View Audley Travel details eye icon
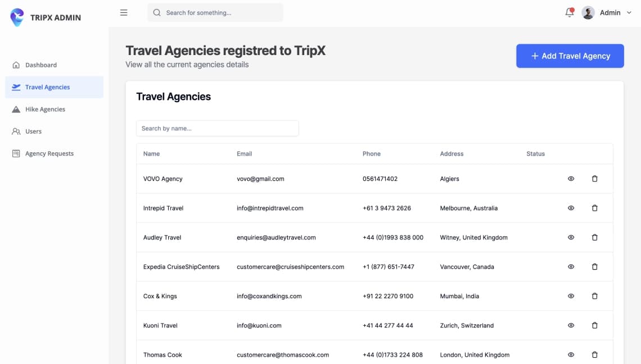The image size is (641, 364). (x=571, y=238)
